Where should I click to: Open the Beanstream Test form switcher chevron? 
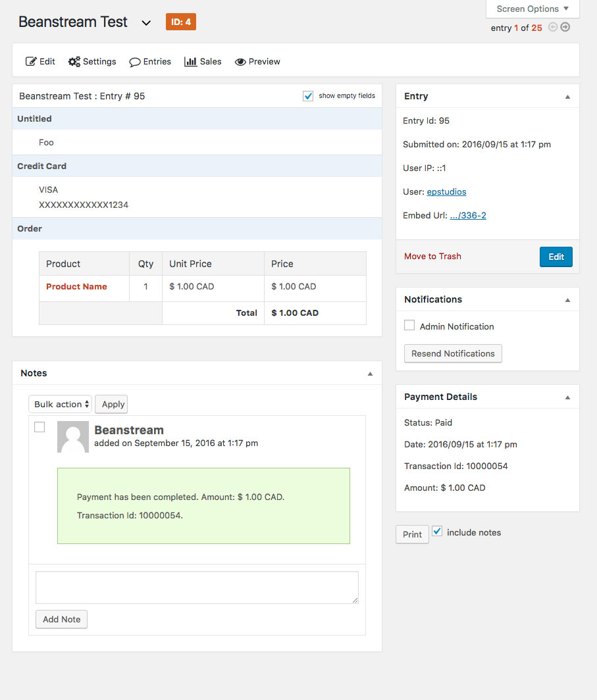tap(146, 23)
